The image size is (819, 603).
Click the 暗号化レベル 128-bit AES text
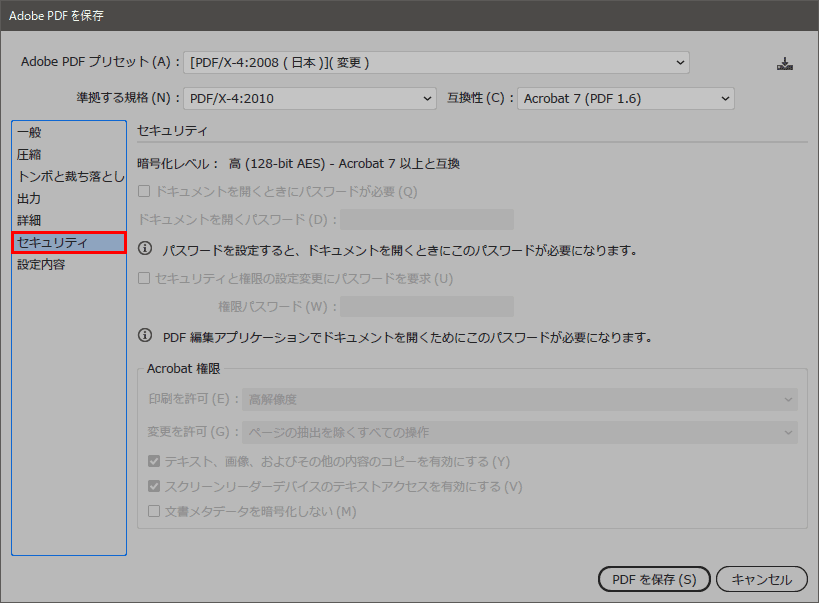(x=298, y=164)
